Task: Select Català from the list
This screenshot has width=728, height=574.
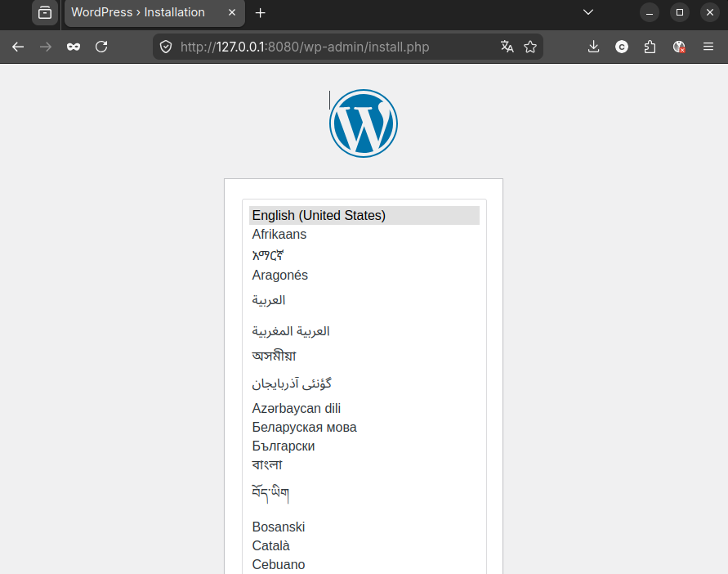Action: [364, 545]
